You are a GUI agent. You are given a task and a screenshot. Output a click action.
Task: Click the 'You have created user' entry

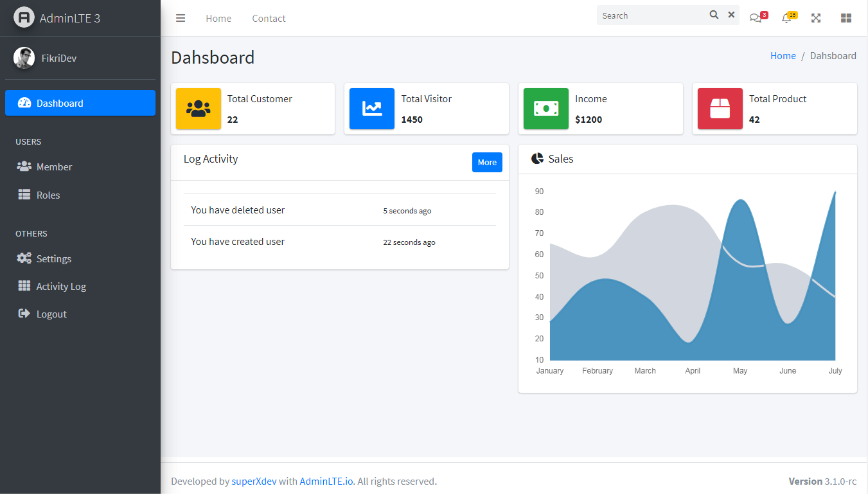(x=238, y=242)
